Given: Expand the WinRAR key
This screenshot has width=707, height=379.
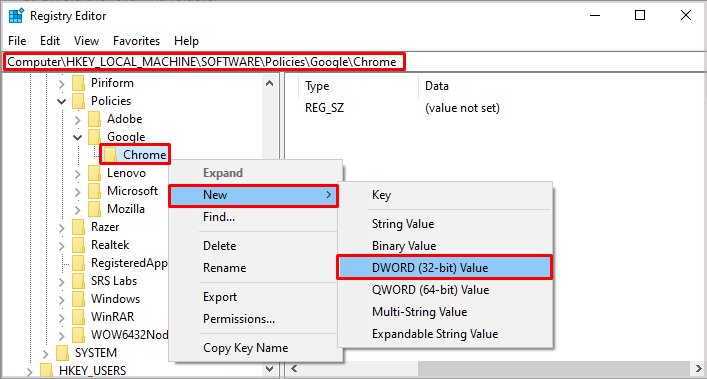Looking at the screenshot, I should [62, 318].
